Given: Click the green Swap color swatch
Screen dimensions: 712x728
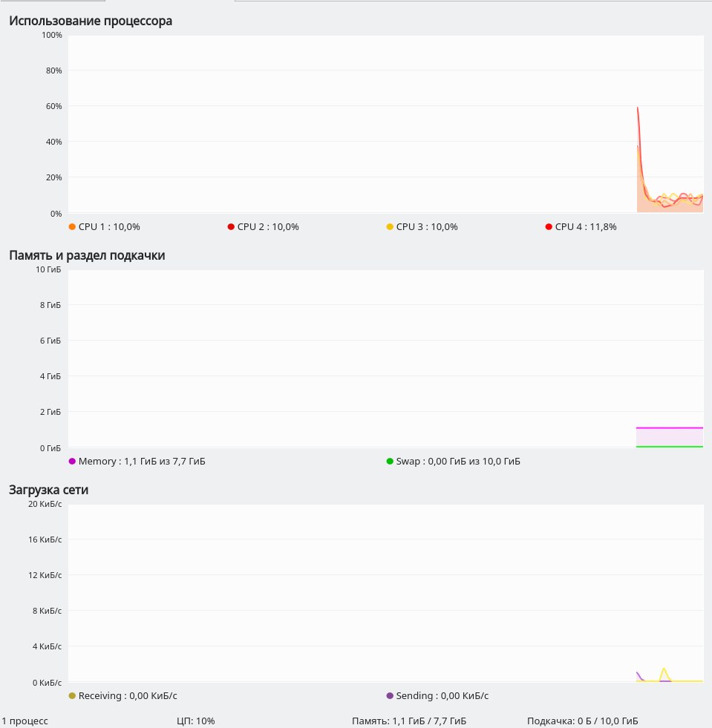Looking at the screenshot, I should (x=390, y=461).
